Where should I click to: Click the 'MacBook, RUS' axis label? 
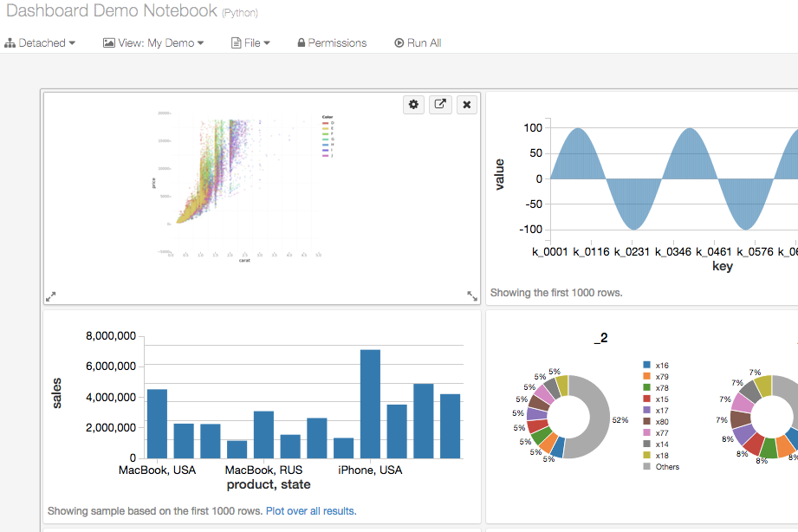(x=263, y=470)
